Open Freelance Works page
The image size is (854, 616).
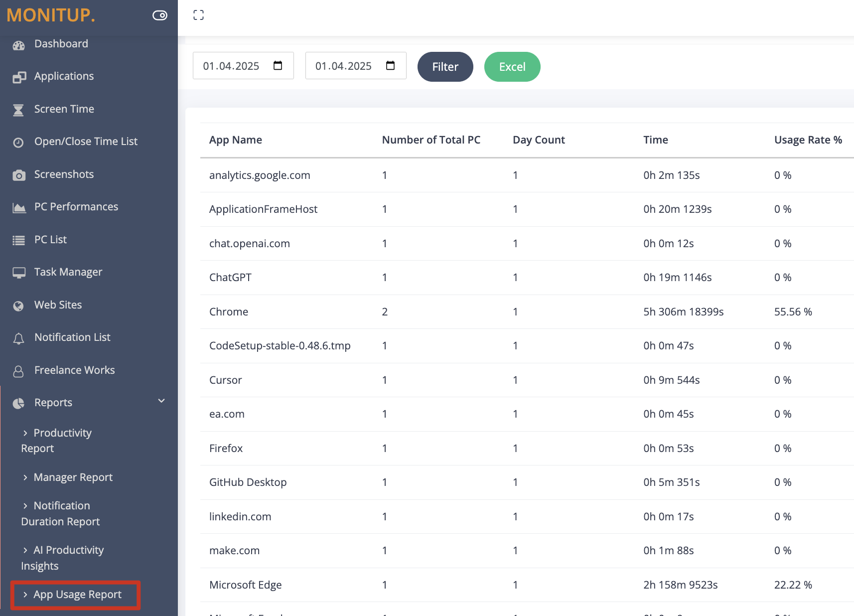pyautogui.click(x=74, y=370)
